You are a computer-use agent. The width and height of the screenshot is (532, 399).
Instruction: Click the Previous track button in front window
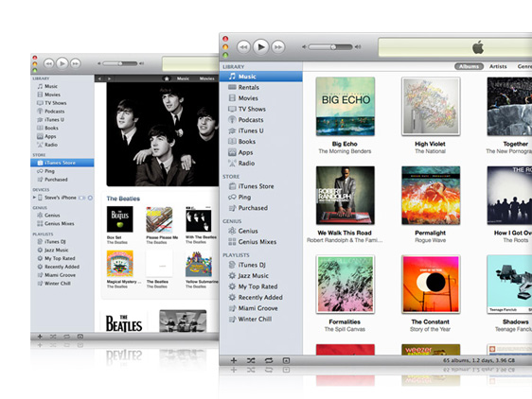tap(243, 46)
